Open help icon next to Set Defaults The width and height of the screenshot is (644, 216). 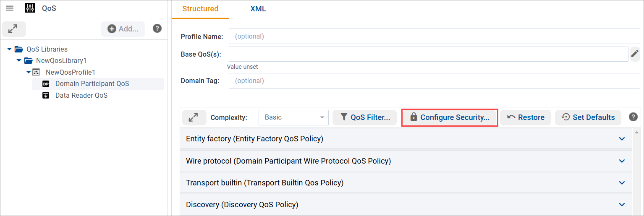point(633,117)
